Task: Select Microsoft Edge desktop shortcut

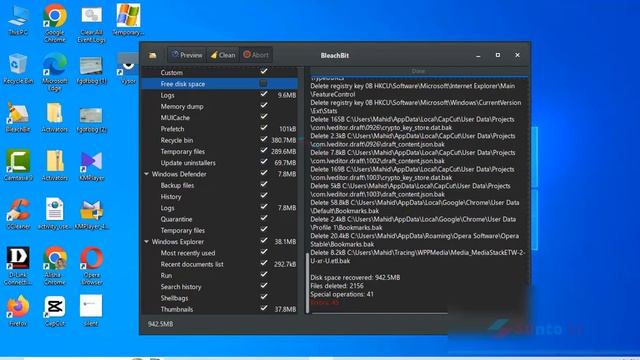Action: pyautogui.click(x=55, y=71)
